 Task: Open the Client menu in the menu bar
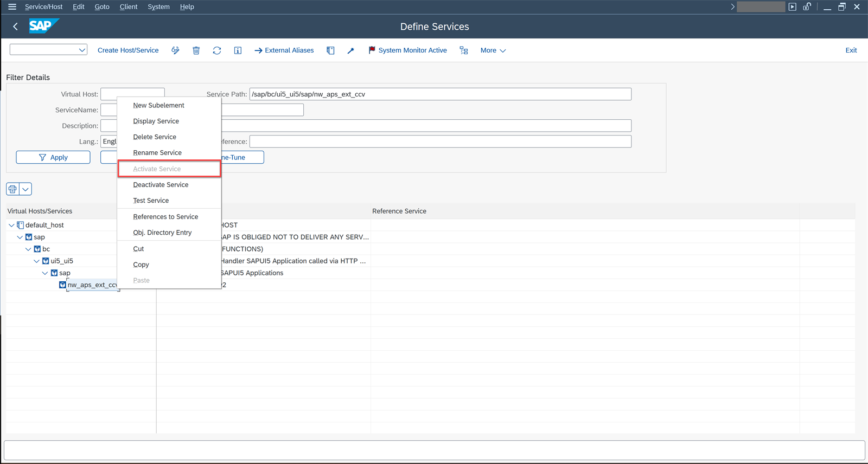click(x=129, y=7)
